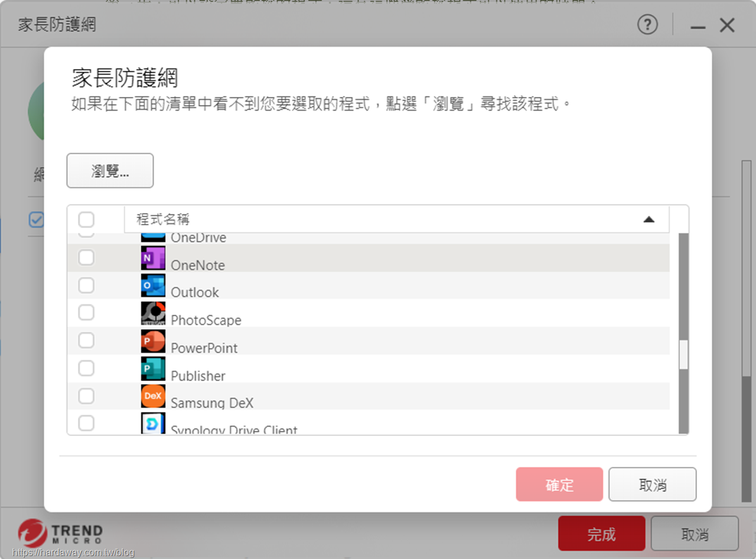The image size is (756, 559).
Task: Select the PowerPoint list entry
Action: [368, 341]
